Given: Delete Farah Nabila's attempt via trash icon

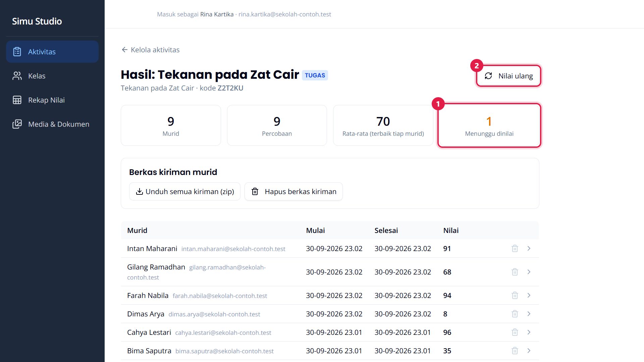Looking at the screenshot, I should pos(515,295).
